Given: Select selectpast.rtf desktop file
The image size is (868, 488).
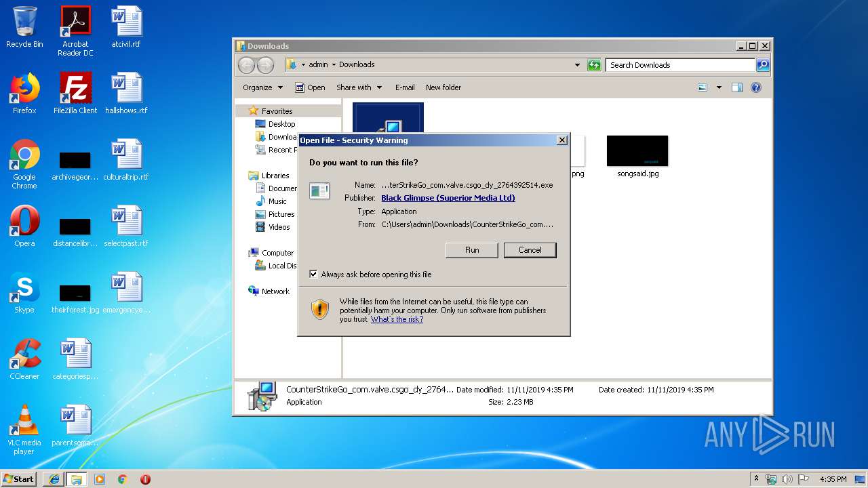Looking at the screenshot, I should click(x=126, y=226).
